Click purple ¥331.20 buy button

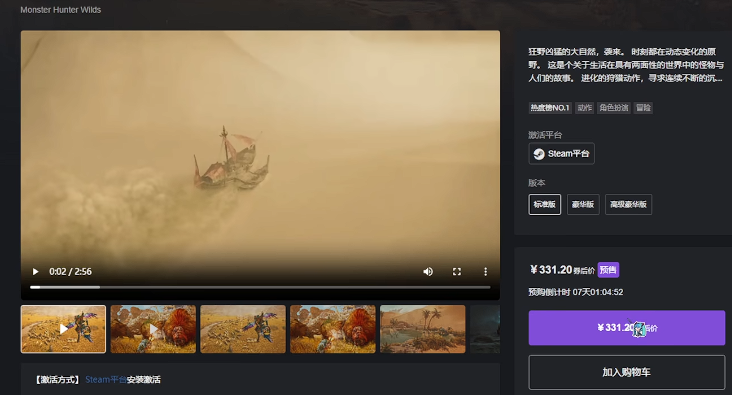[x=626, y=328]
